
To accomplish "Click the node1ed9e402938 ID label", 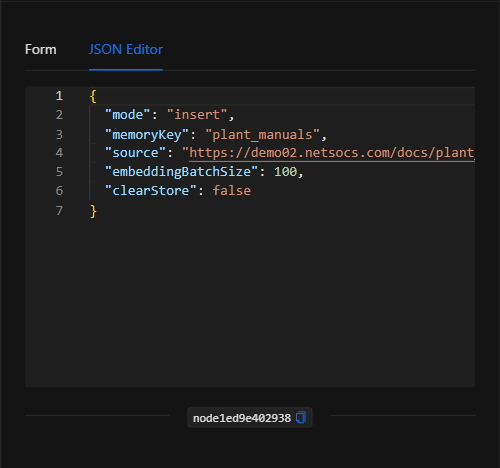I will point(242,418).
